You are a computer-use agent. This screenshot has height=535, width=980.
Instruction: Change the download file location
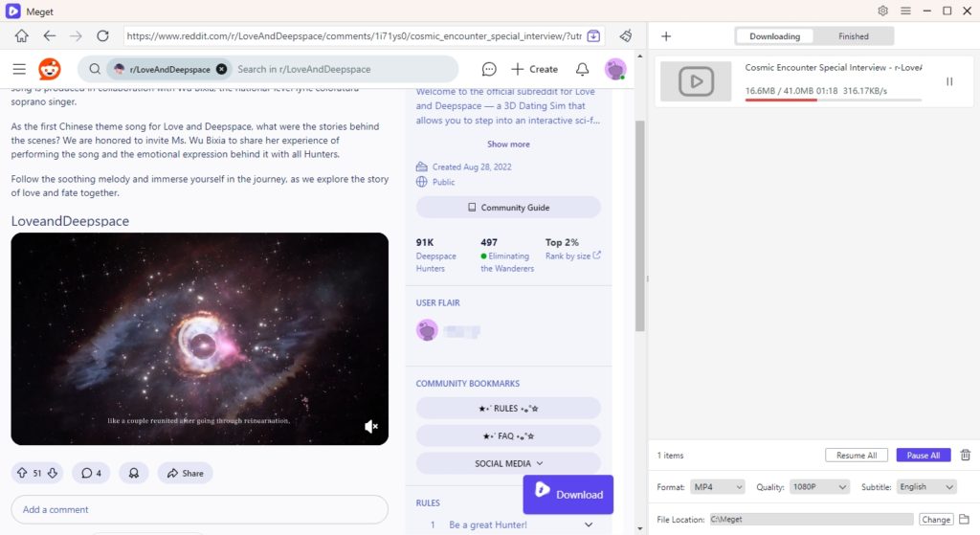[936, 520]
